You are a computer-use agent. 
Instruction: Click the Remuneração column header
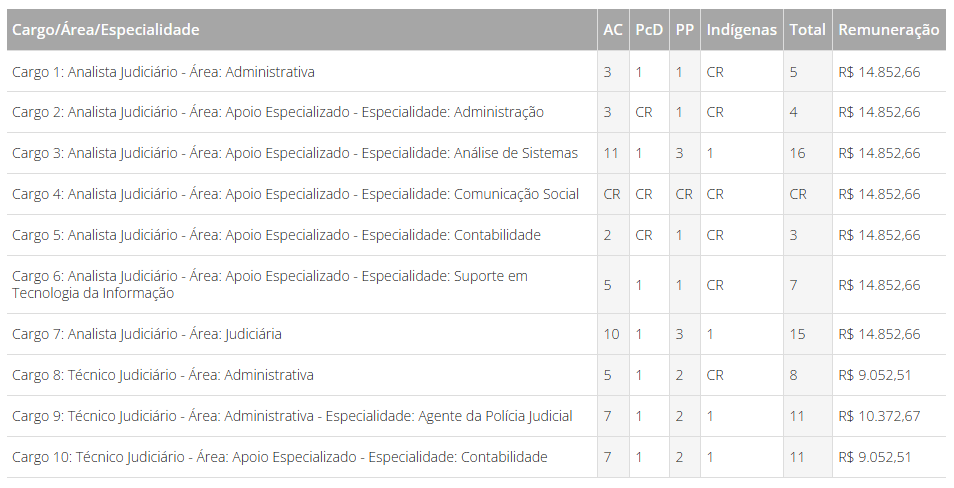coord(889,30)
